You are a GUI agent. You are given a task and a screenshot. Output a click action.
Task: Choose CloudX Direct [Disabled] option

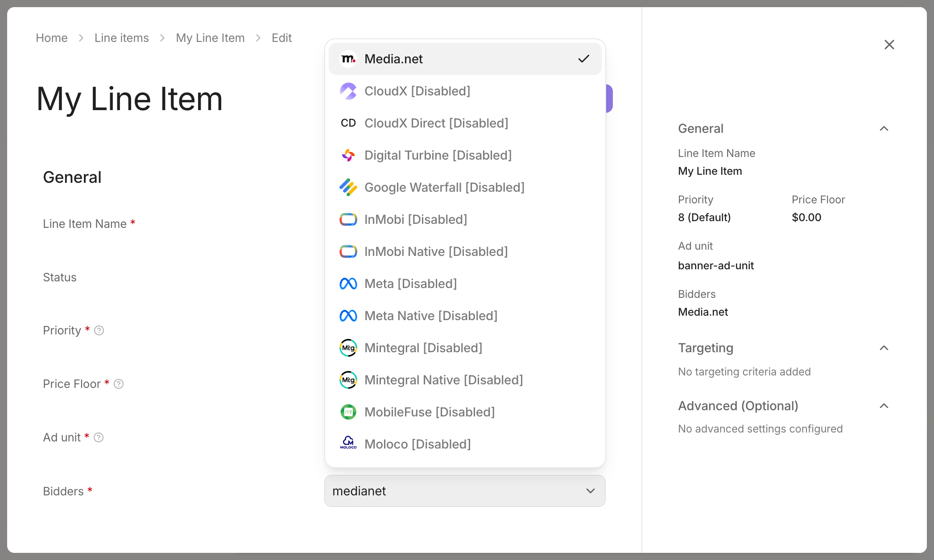point(465,123)
